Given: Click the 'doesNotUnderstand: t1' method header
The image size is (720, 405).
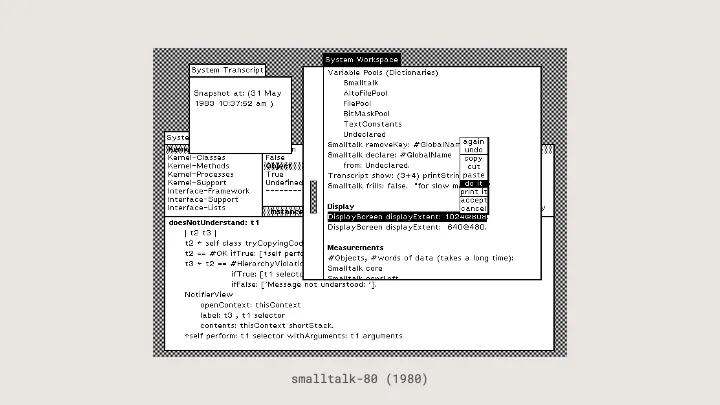Looking at the screenshot, I should [x=214, y=223].
